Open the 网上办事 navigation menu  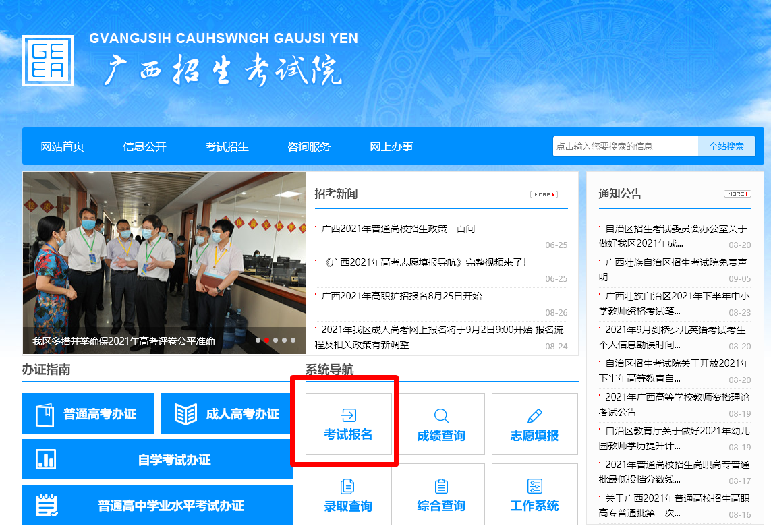[391, 146]
